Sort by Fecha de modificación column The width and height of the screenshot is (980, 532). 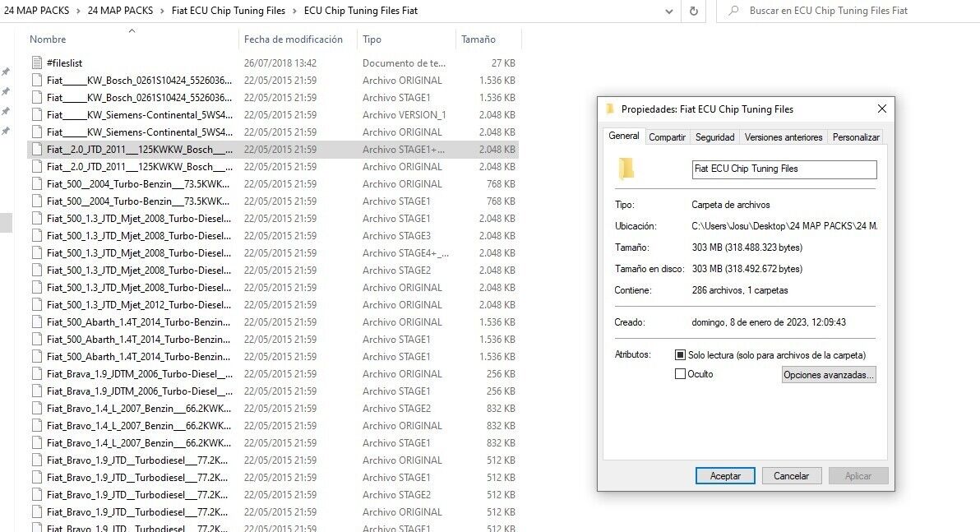pyautogui.click(x=294, y=39)
